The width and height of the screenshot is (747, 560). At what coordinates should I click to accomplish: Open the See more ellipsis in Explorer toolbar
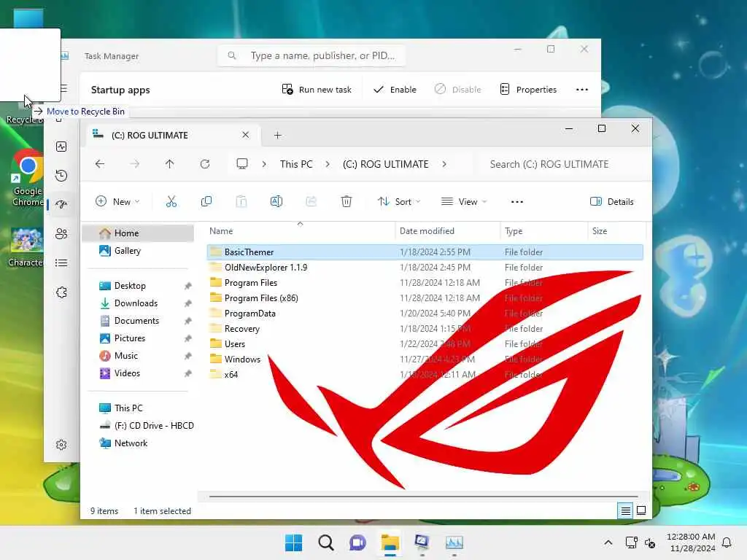point(517,201)
